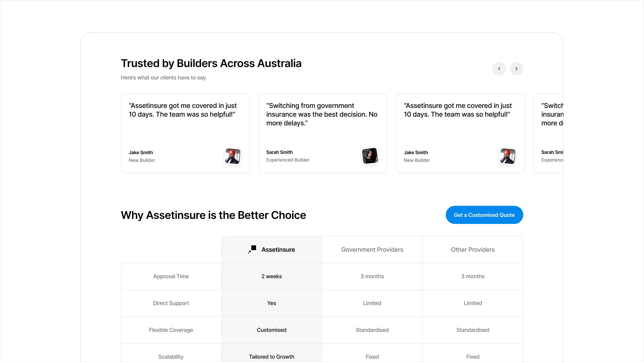The height and width of the screenshot is (362, 644).
Task: Click the Flexible Coverage row label
Action: (x=171, y=330)
